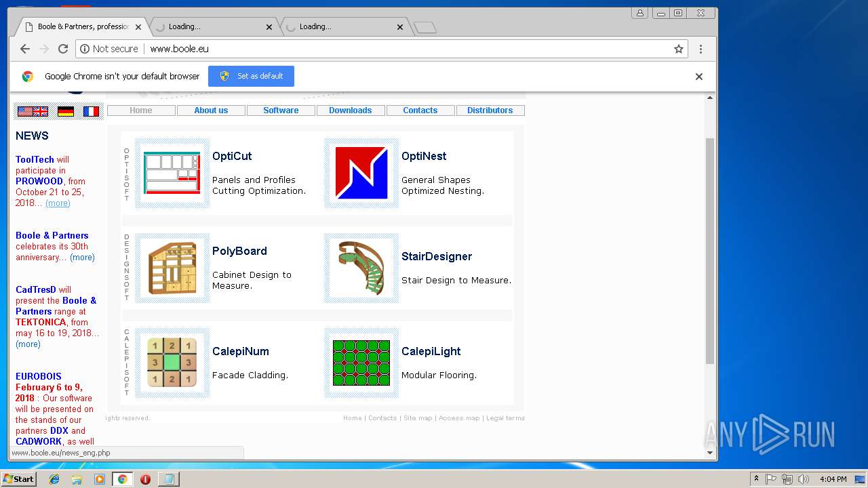
Task: Click the footer Legal terms link
Action: click(505, 418)
